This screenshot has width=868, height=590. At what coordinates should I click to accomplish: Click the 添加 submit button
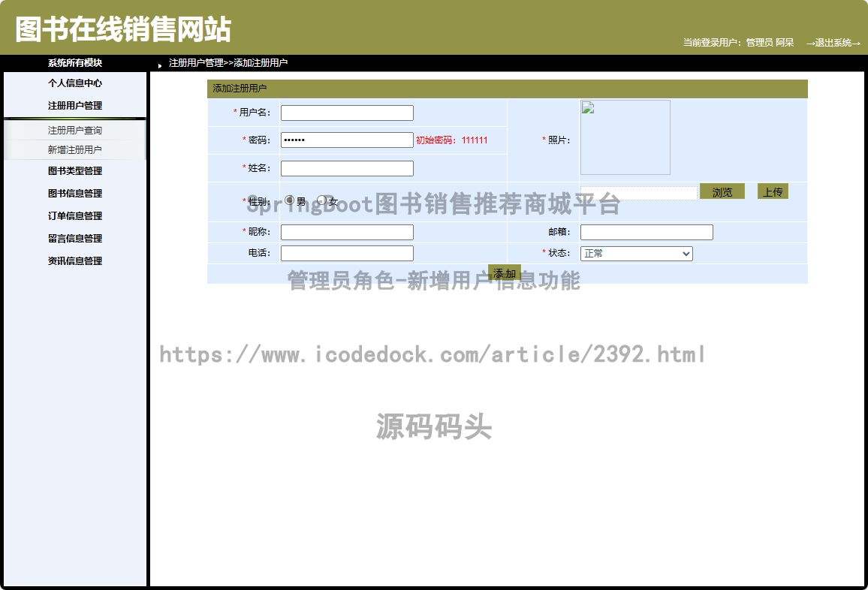point(504,273)
